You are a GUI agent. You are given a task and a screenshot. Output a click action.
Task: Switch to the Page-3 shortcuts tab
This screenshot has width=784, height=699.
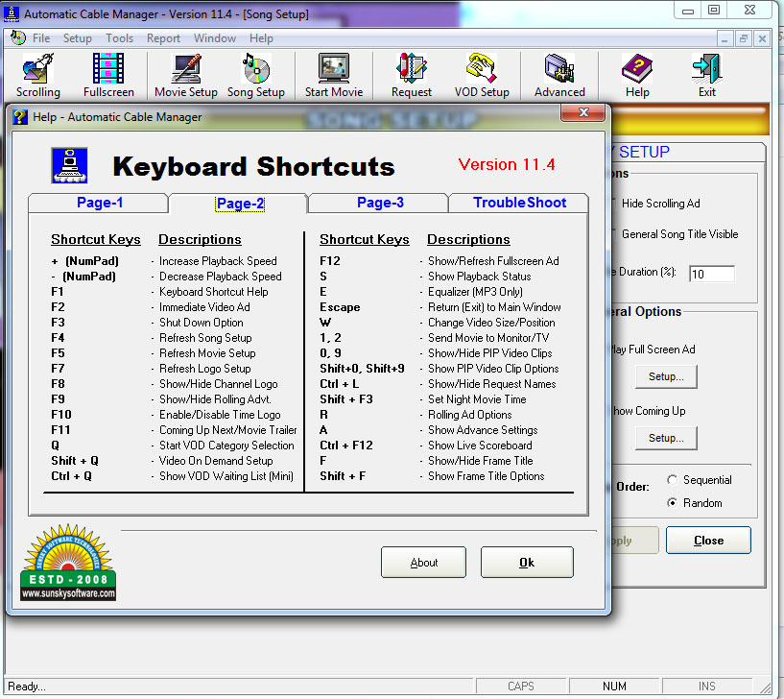click(x=376, y=203)
